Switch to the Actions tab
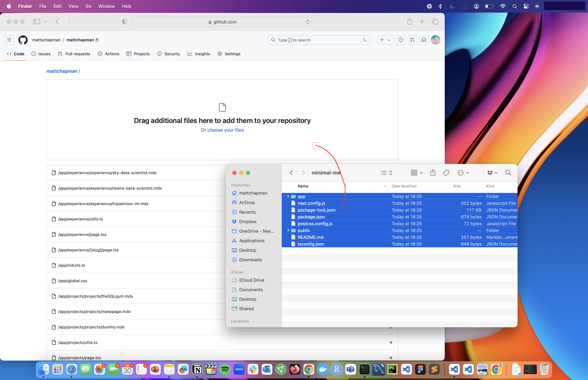The image size is (588, 380). pos(109,54)
